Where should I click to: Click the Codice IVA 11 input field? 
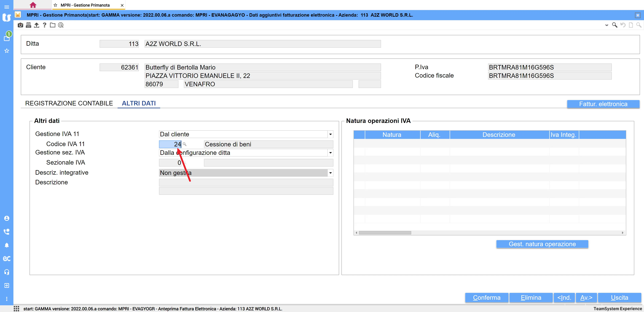(x=170, y=144)
